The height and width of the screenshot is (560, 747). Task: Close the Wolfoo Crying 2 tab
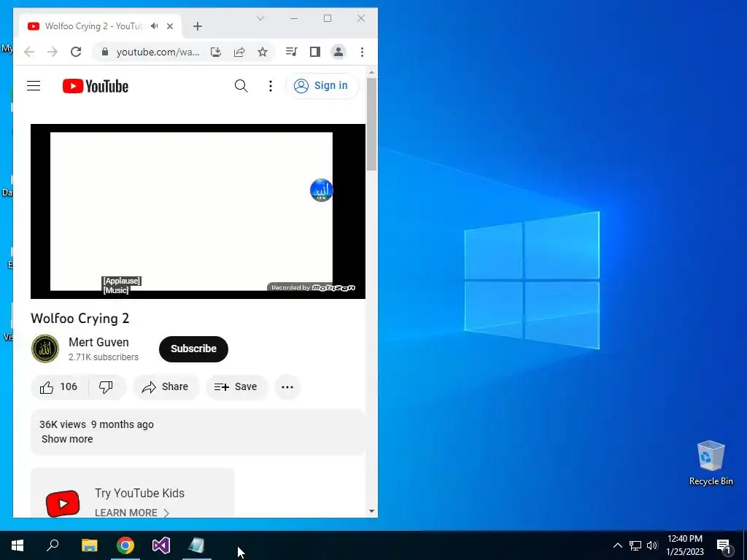(x=169, y=26)
